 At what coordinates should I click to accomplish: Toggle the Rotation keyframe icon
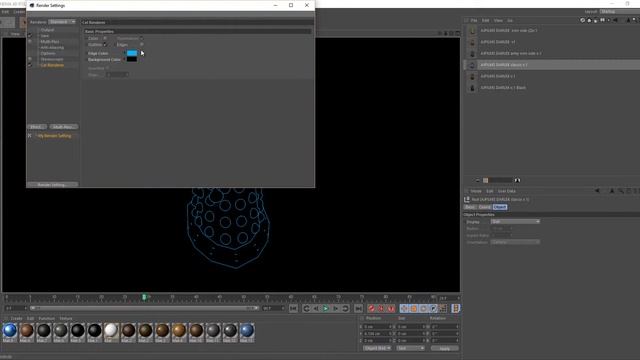423,309
